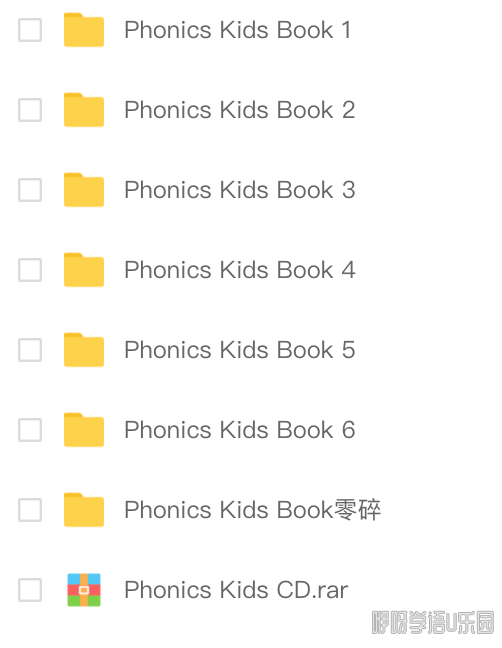Open the Phonics Kids Book 4 folder icon
The image size is (502, 648).
(84, 270)
